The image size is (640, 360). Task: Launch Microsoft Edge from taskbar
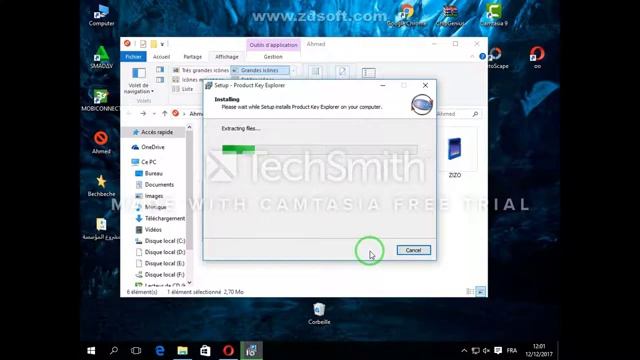(160, 351)
